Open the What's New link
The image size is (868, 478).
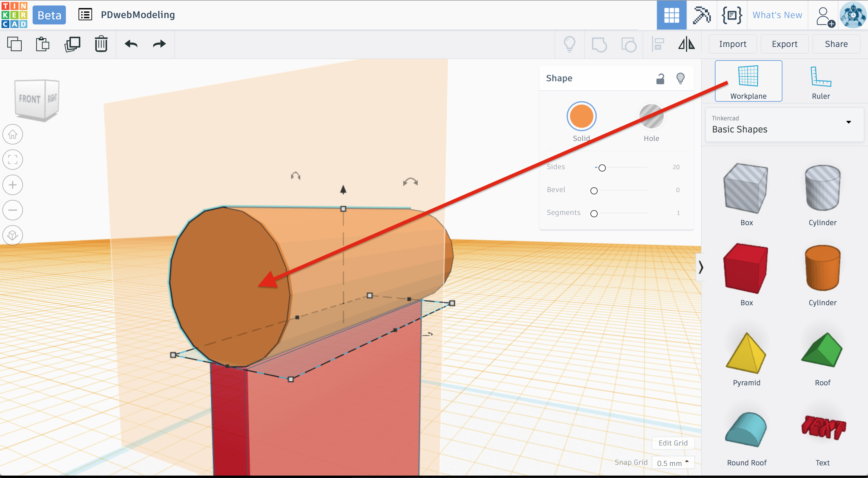point(777,15)
